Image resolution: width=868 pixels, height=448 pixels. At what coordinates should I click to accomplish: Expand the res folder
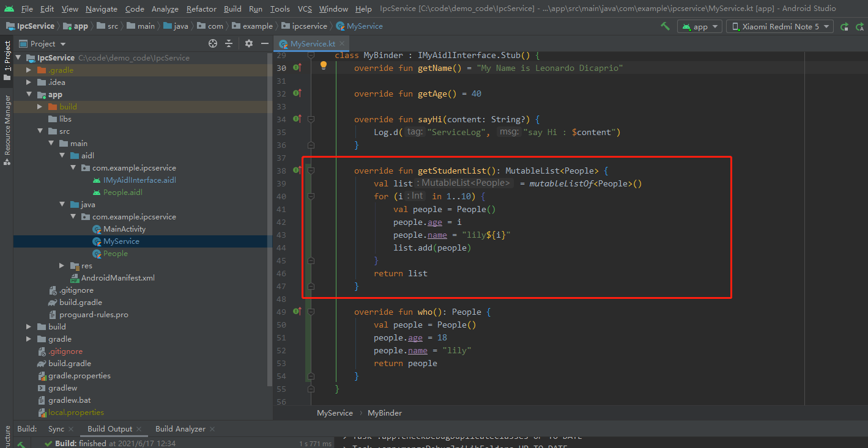click(62, 266)
